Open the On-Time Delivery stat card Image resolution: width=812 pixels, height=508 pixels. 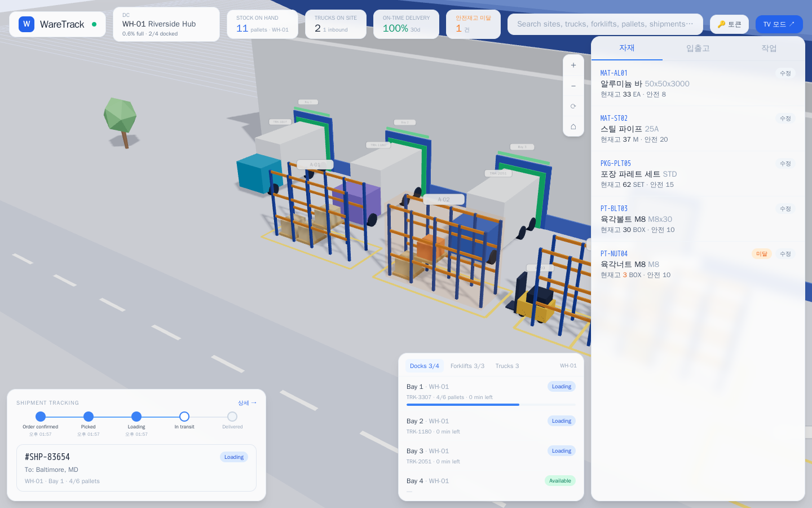(x=406, y=24)
